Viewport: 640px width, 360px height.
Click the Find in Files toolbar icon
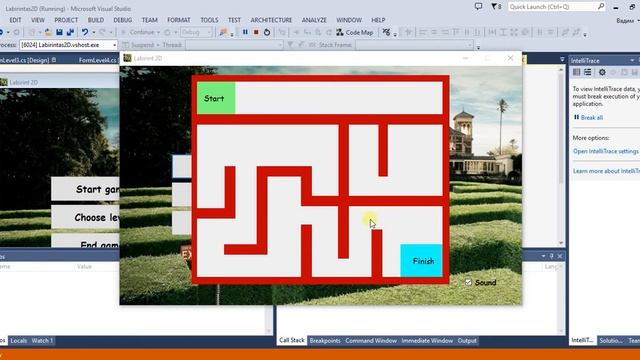[x=223, y=32]
